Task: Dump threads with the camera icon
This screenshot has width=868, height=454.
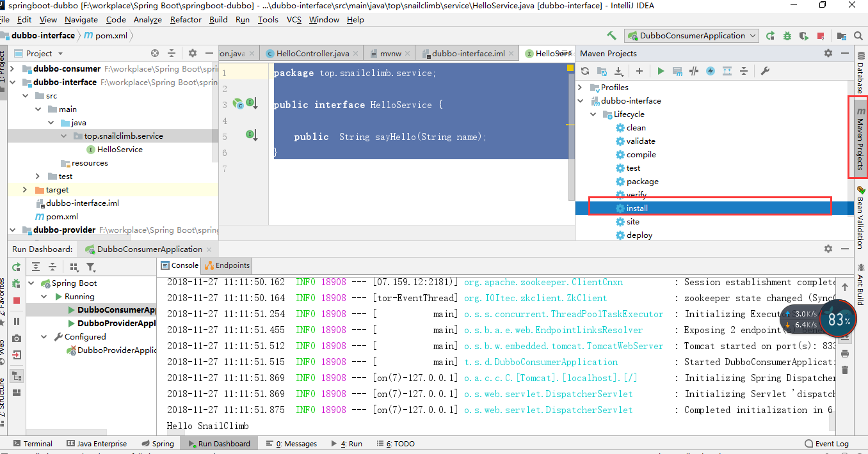Action: [17, 338]
